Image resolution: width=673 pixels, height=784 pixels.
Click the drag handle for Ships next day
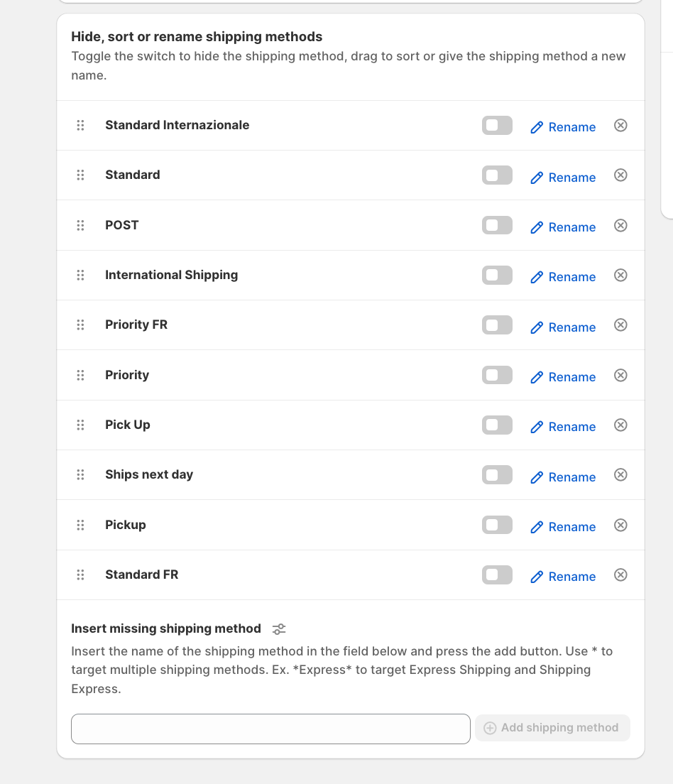80,474
